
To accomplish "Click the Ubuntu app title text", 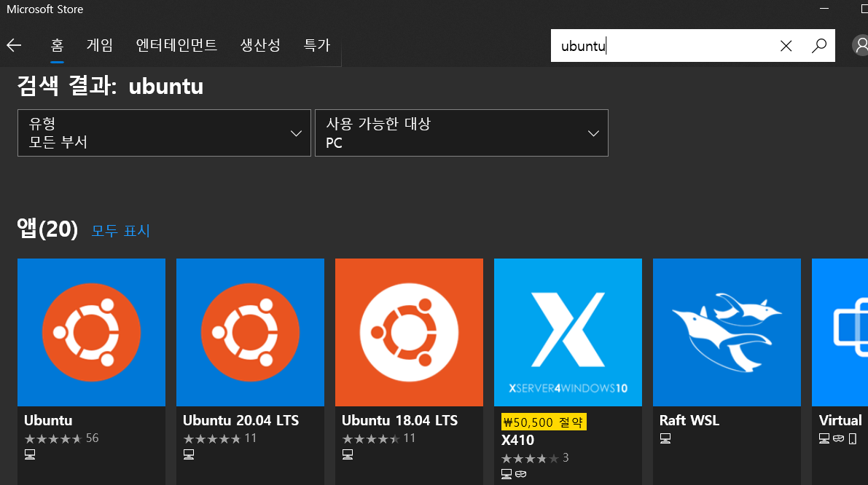I will pos(48,420).
